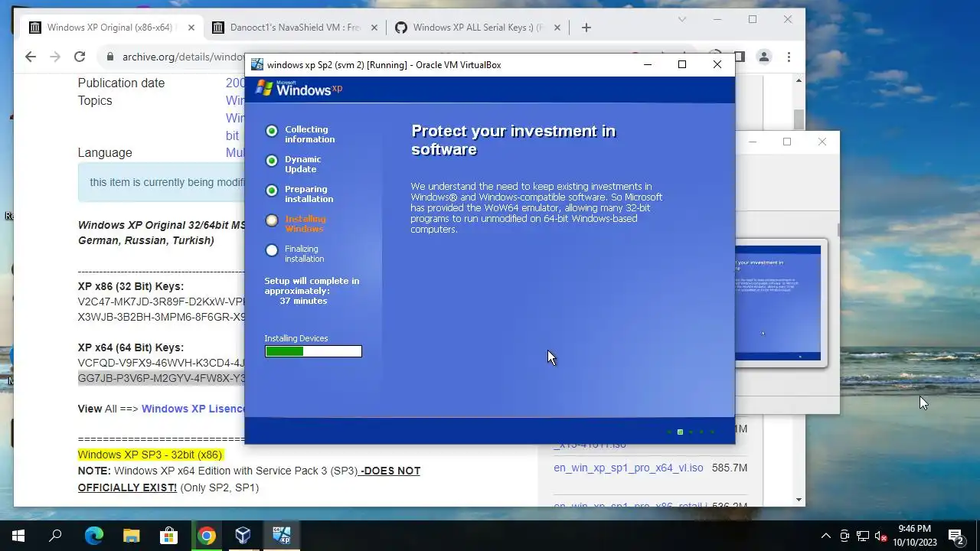Click the Start button on taskbar
980x551 pixels.
tap(18, 536)
